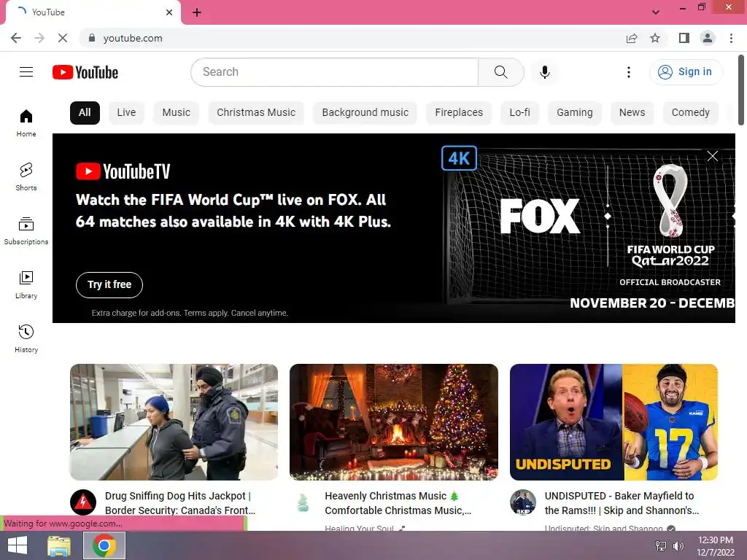Open the Home sidebar item
747x560 pixels.
click(26, 122)
